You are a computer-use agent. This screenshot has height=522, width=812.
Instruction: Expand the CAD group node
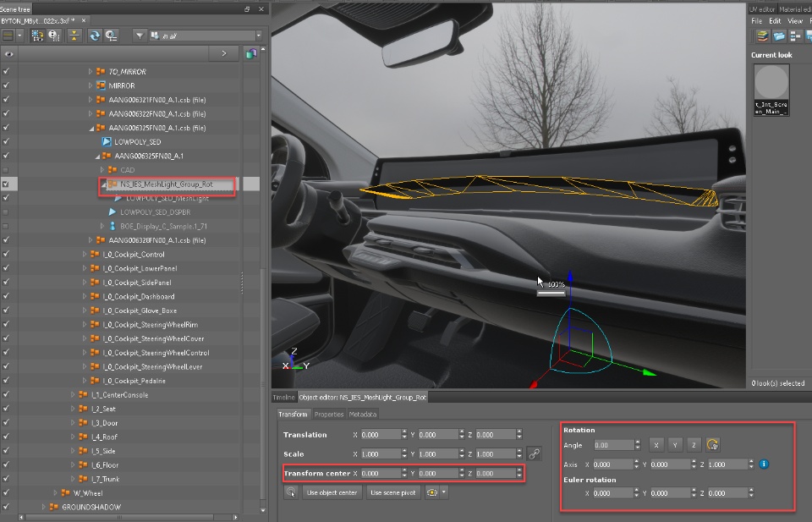[102, 170]
